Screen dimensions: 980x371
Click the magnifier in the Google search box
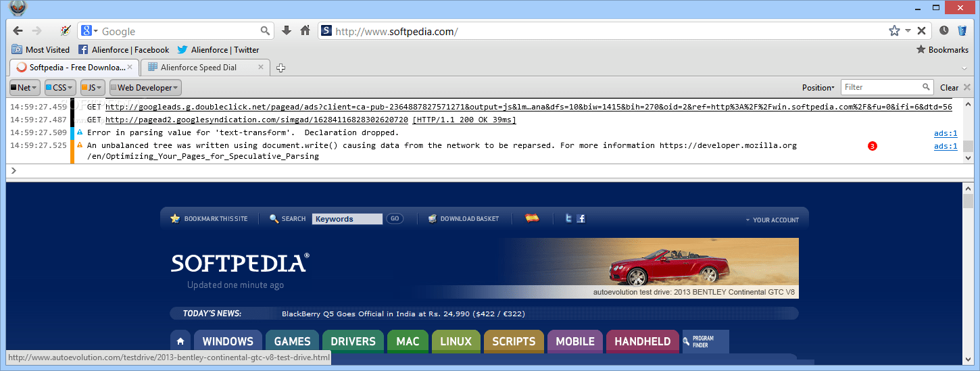[266, 31]
